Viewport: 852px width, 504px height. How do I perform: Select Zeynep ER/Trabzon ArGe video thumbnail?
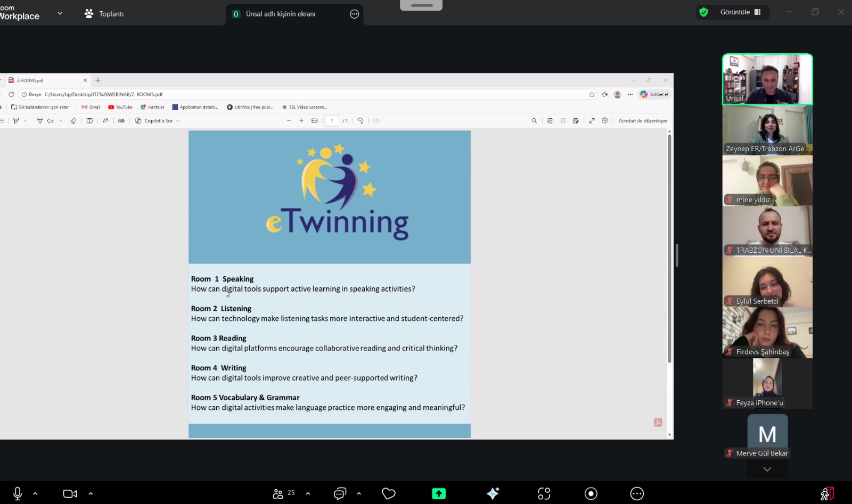tap(767, 130)
